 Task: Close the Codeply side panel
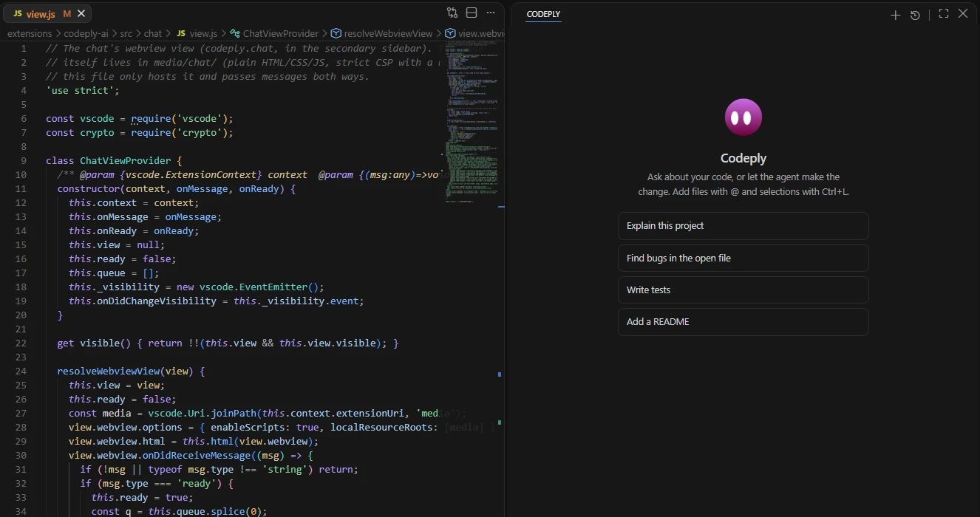(x=963, y=13)
